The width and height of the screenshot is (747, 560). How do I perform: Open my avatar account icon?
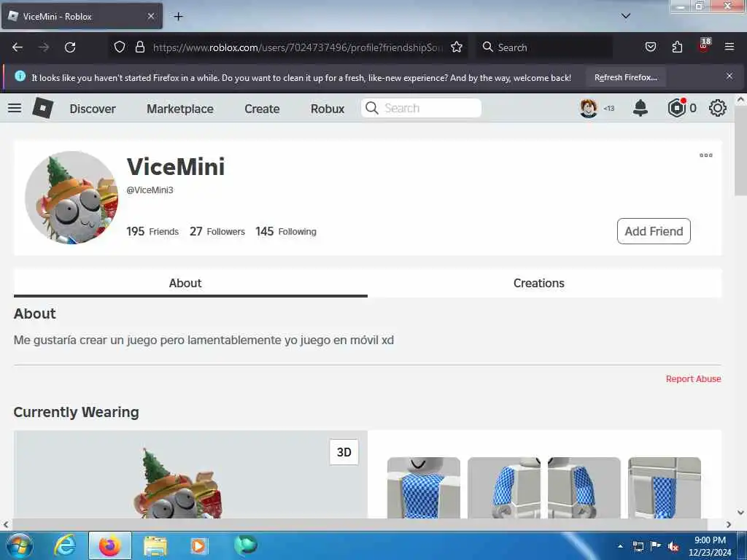pyautogui.click(x=589, y=108)
